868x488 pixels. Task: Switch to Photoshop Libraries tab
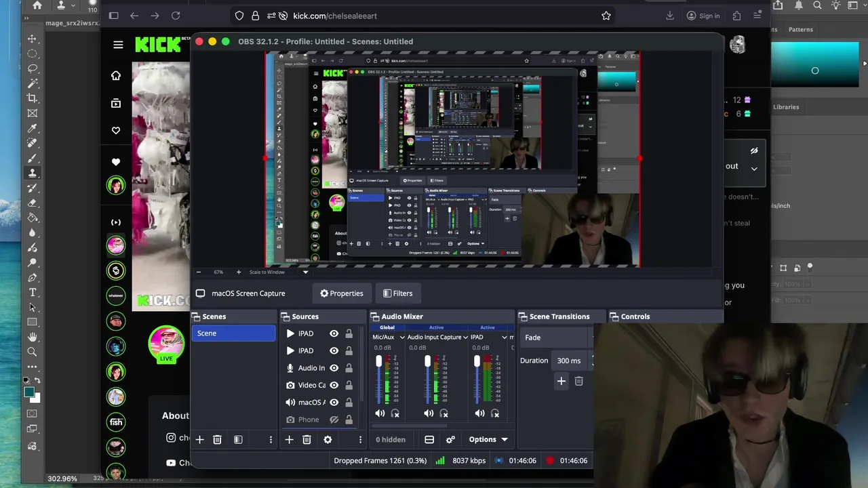coord(786,106)
